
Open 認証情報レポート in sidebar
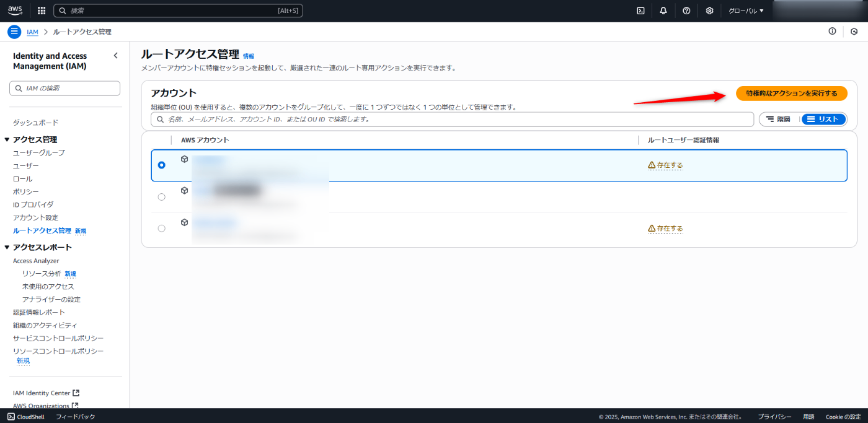point(39,312)
